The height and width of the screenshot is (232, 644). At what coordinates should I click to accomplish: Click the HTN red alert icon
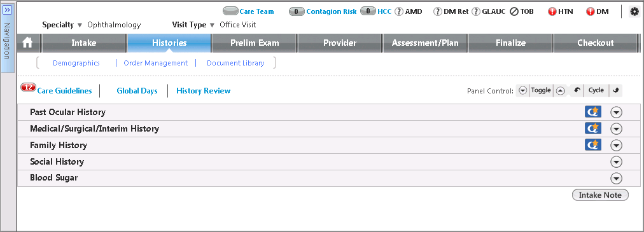(552, 12)
